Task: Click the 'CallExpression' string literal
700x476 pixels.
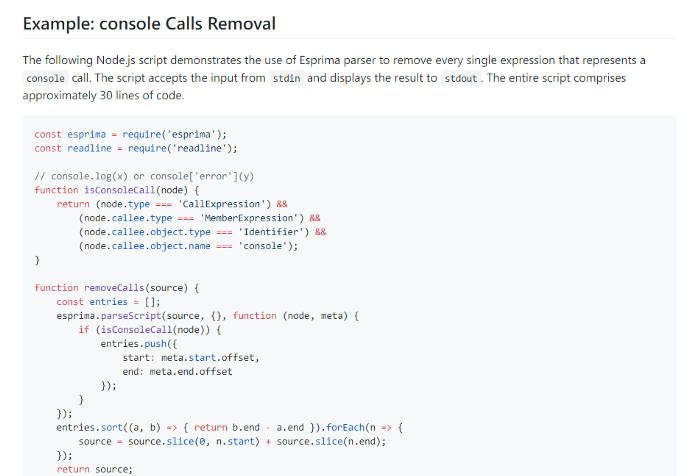Action: tap(224, 204)
